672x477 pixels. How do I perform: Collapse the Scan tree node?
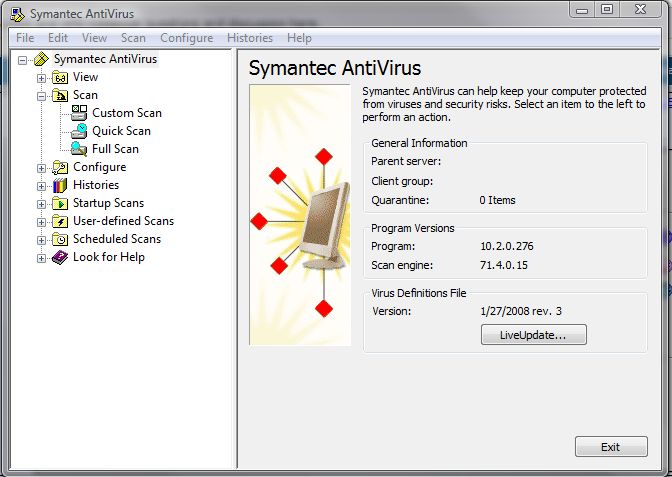41,96
